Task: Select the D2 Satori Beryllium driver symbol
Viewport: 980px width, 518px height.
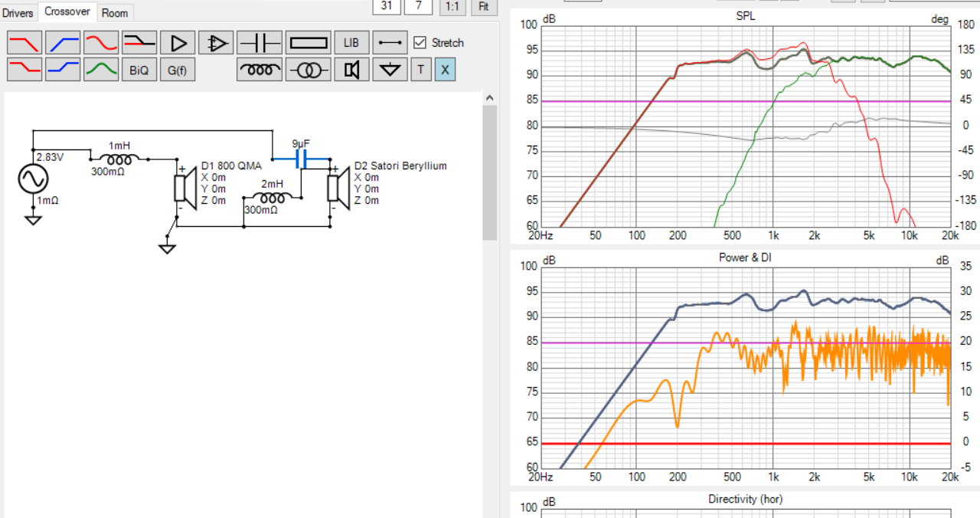Action: pos(338,189)
